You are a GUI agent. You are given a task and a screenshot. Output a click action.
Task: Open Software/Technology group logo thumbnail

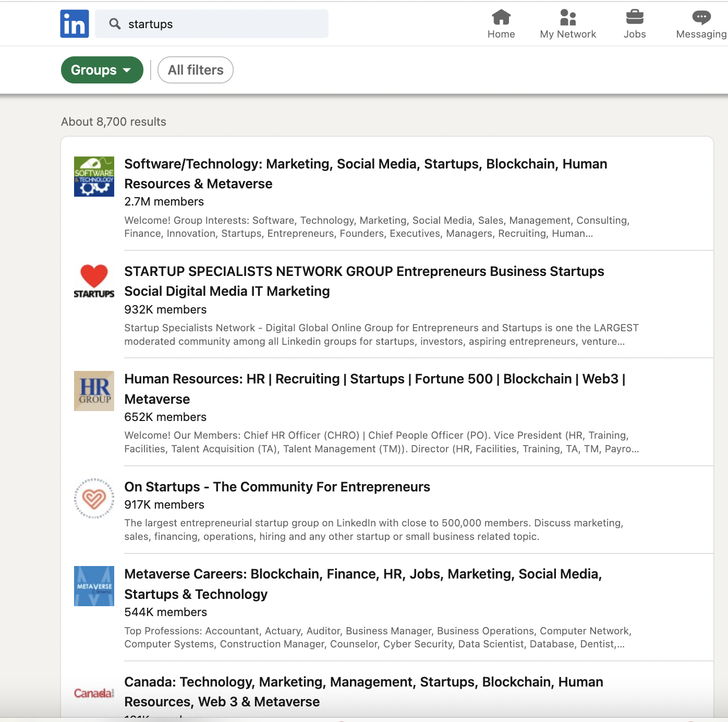click(94, 176)
